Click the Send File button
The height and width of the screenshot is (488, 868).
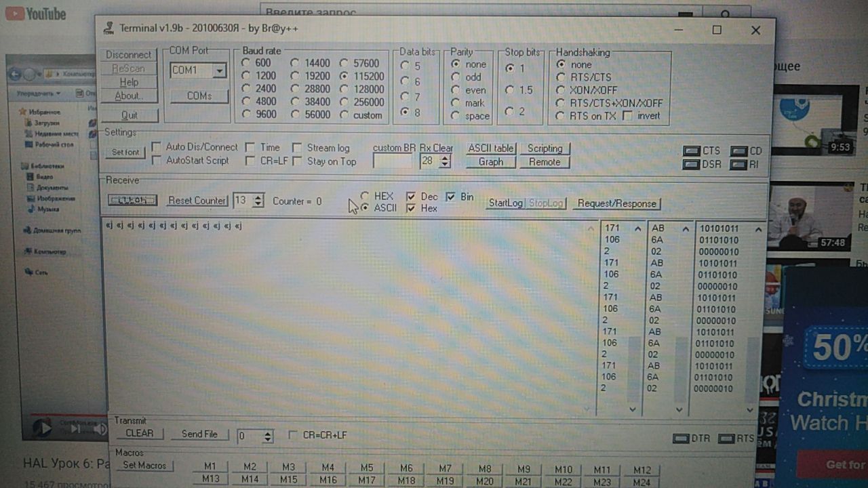coord(199,434)
